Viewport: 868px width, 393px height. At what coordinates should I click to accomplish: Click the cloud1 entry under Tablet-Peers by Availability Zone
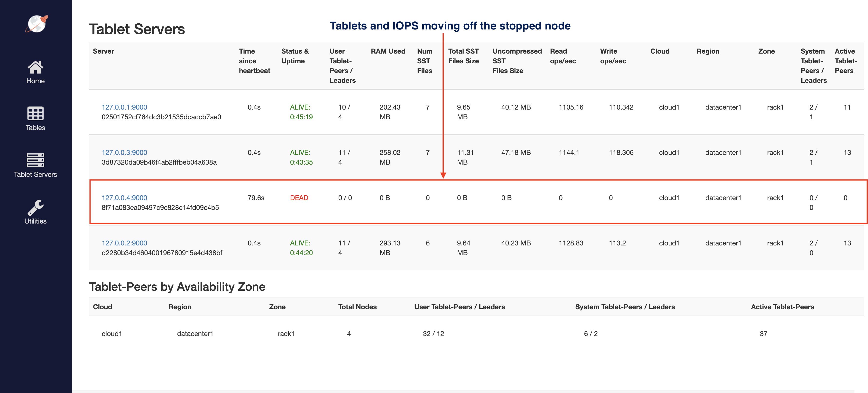click(112, 333)
